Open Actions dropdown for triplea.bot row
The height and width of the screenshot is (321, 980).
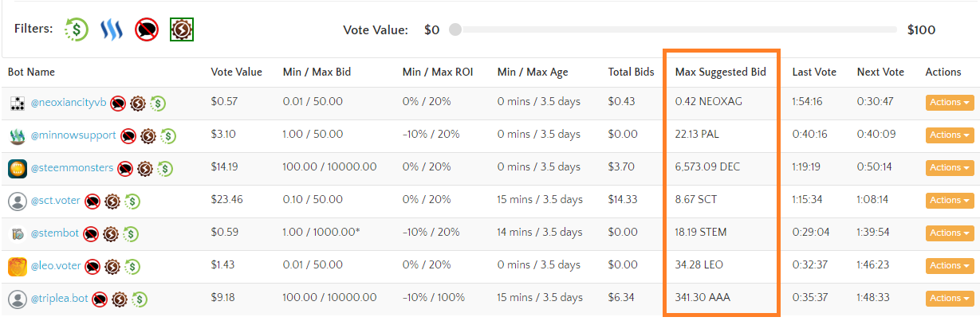coord(950,299)
